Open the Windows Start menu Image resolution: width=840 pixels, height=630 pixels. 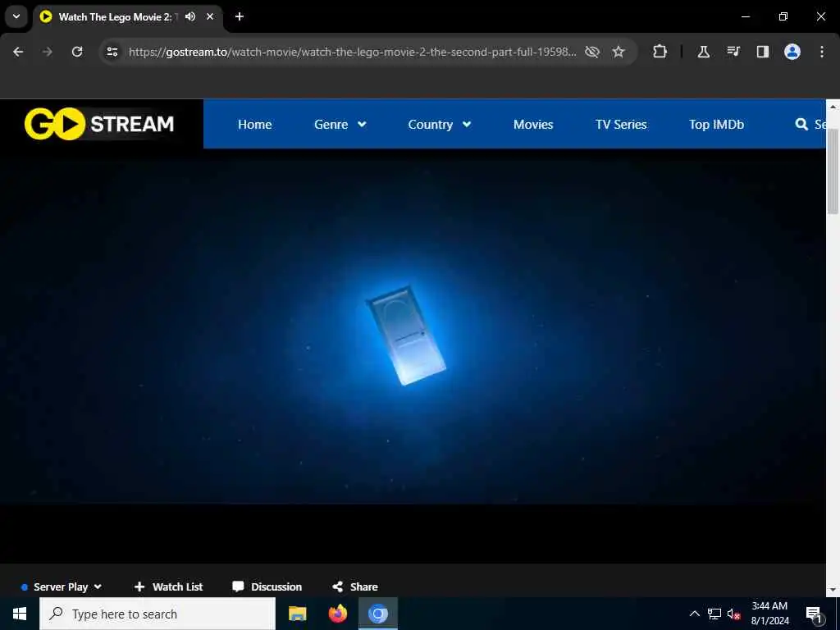click(20, 614)
